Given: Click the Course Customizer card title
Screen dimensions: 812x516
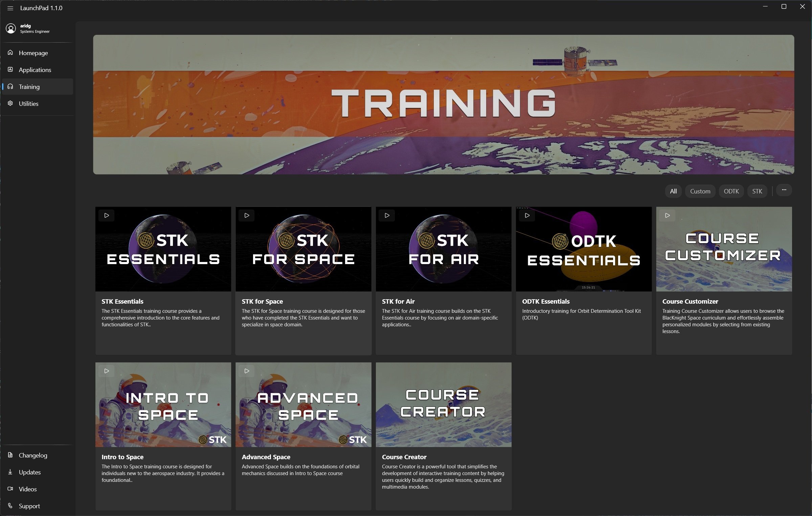Looking at the screenshot, I should pyautogui.click(x=690, y=301).
